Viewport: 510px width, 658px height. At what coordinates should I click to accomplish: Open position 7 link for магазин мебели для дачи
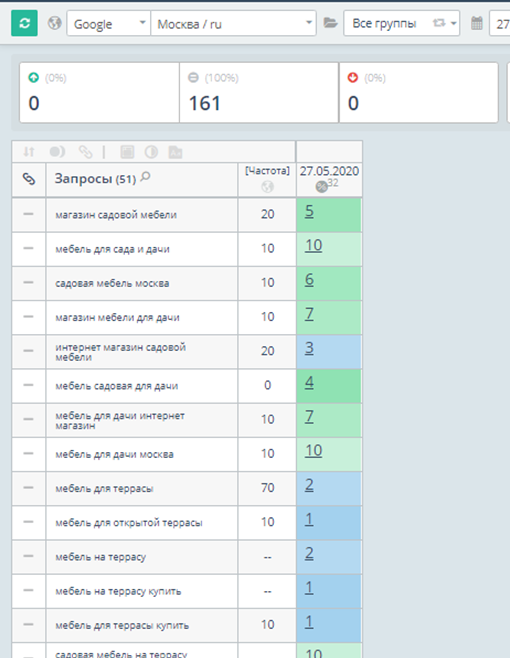(309, 314)
